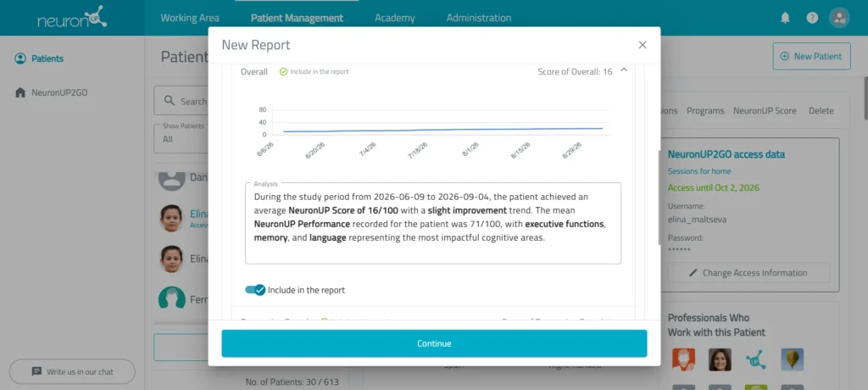Click the hot air balloon professional avatar
868x390 pixels.
click(x=793, y=359)
